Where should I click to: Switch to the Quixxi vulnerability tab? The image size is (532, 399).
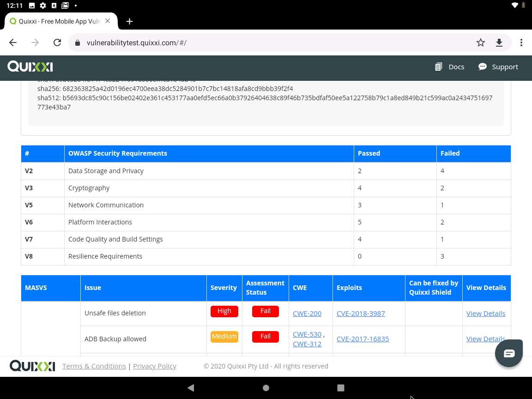(x=60, y=21)
